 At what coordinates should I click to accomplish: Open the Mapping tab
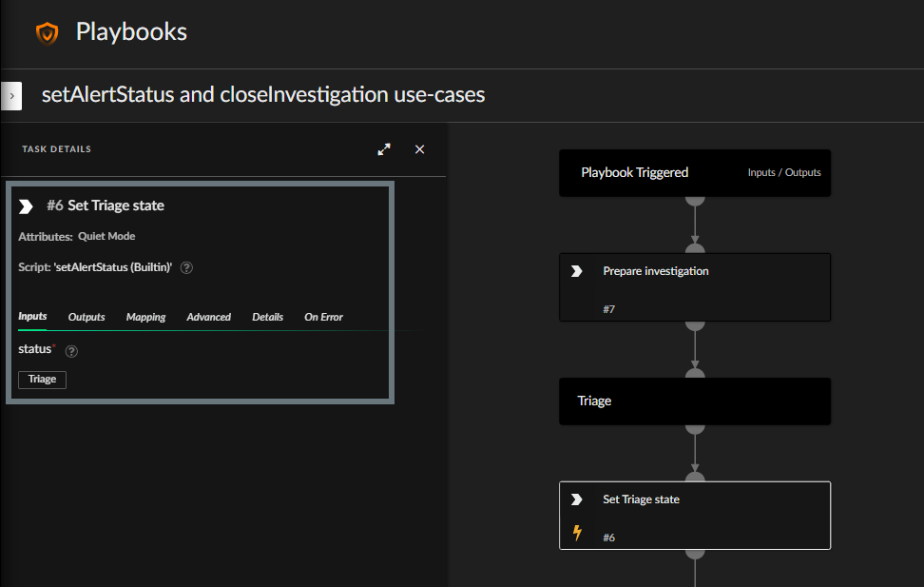pos(145,317)
